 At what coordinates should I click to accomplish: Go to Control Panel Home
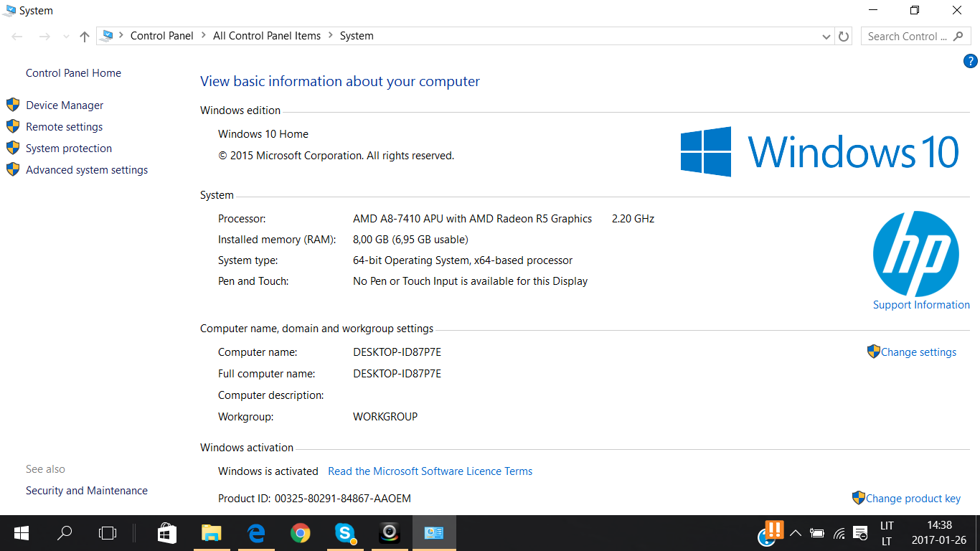pyautogui.click(x=73, y=73)
